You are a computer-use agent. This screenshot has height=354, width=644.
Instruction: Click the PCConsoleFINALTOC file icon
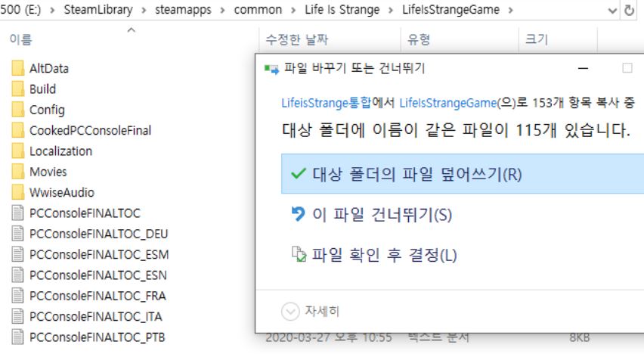(17, 213)
